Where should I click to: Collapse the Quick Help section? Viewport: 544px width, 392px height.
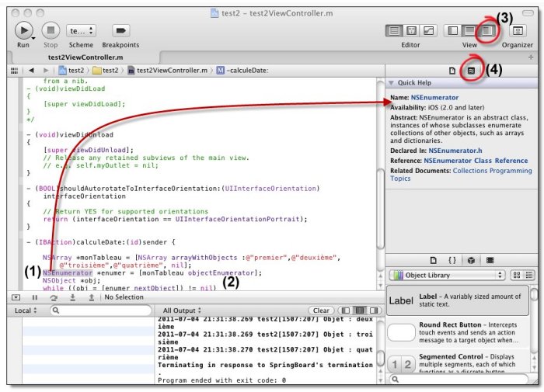point(390,84)
